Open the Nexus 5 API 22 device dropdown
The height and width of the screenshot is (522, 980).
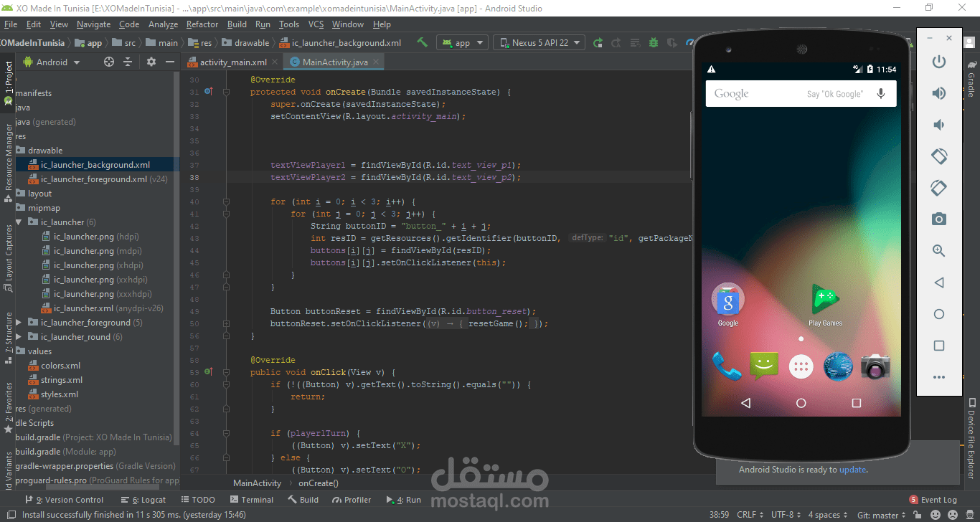tap(539, 42)
